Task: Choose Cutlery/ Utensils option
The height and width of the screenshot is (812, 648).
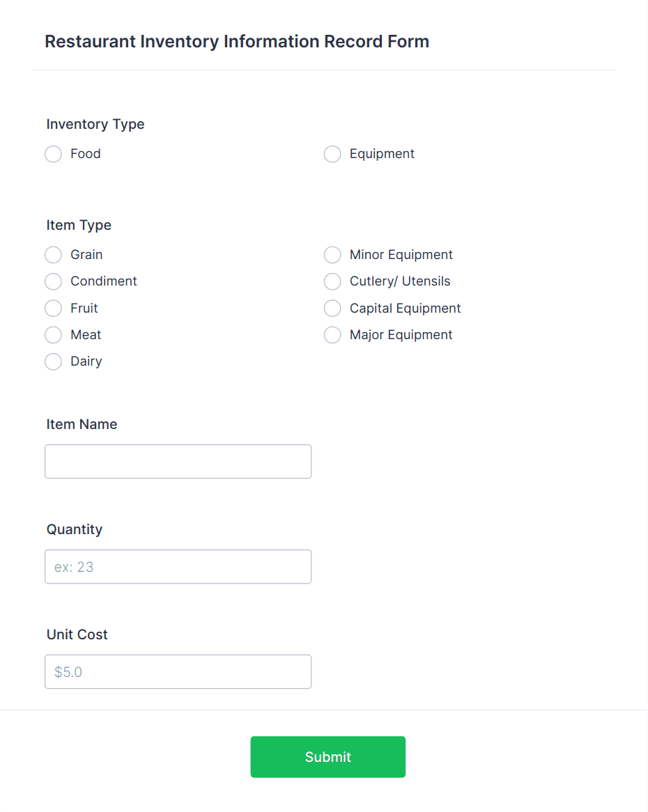Action: (x=332, y=281)
